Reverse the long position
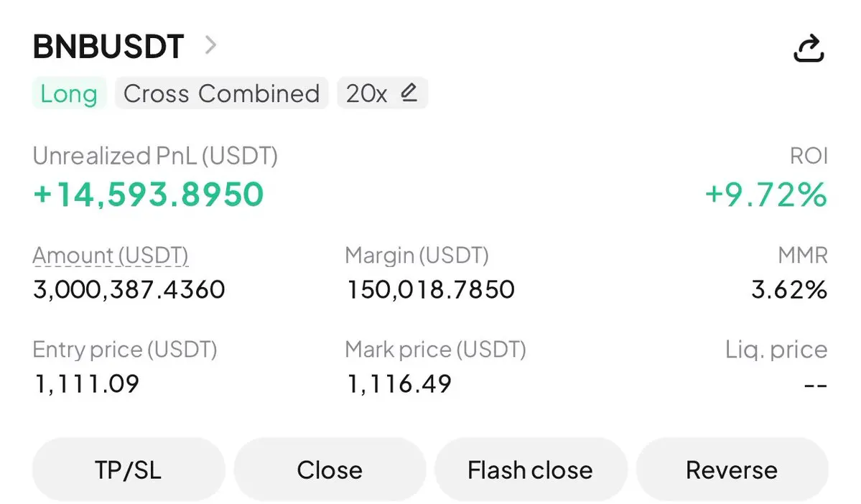 click(732, 470)
